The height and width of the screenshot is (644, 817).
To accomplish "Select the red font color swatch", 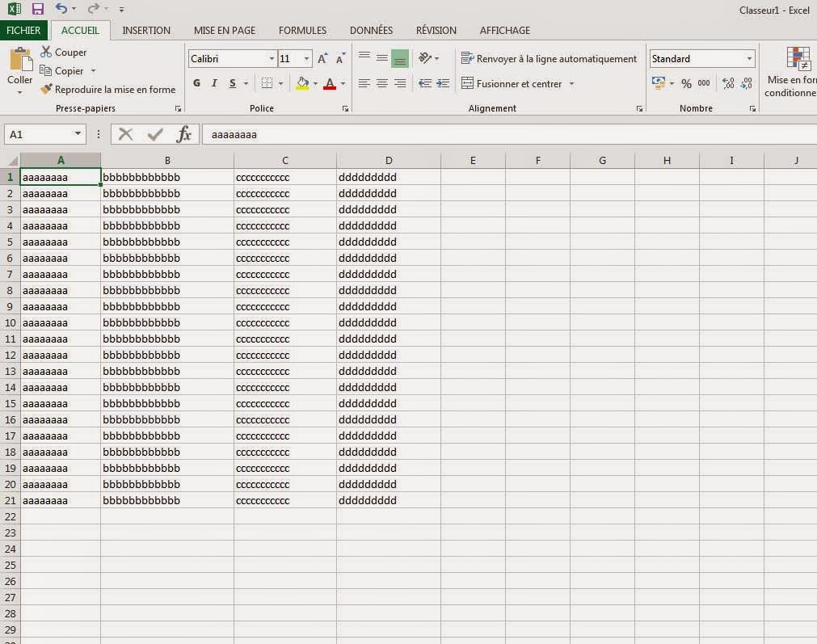I will 329,83.
